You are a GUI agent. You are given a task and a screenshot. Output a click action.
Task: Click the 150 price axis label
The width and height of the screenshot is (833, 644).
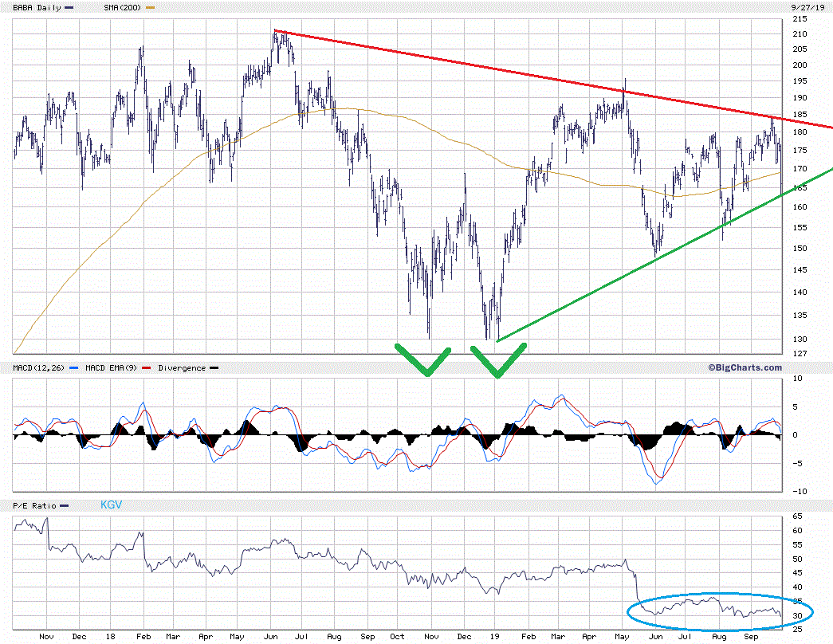pyautogui.click(x=800, y=248)
